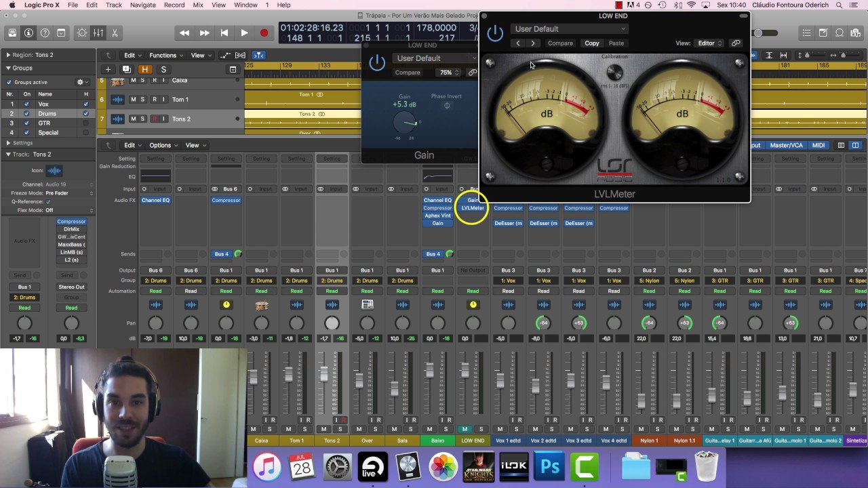Viewport: 868px width, 488px height.
Task: Click the red Record button
Action: tap(264, 33)
